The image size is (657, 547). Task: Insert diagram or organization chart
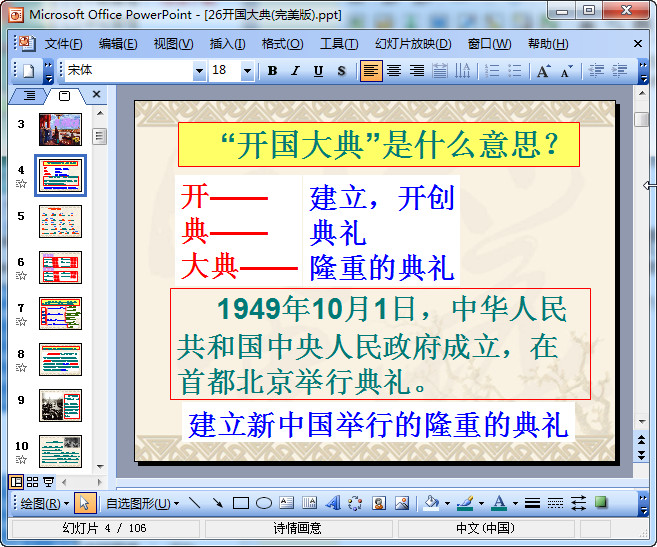[355, 503]
